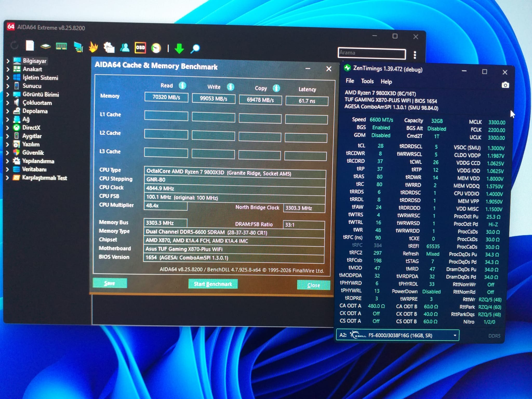Expand the Görüntü Birimi tree node

8,94
